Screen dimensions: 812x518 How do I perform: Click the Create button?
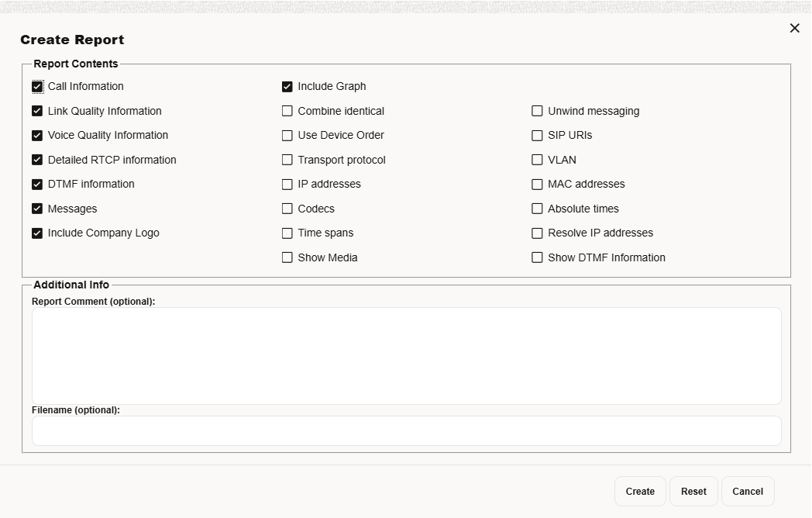tap(639, 491)
